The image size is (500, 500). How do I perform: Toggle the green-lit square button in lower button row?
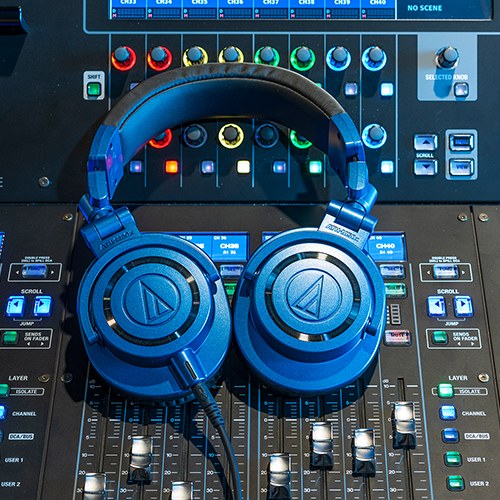[x=315, y=167]
